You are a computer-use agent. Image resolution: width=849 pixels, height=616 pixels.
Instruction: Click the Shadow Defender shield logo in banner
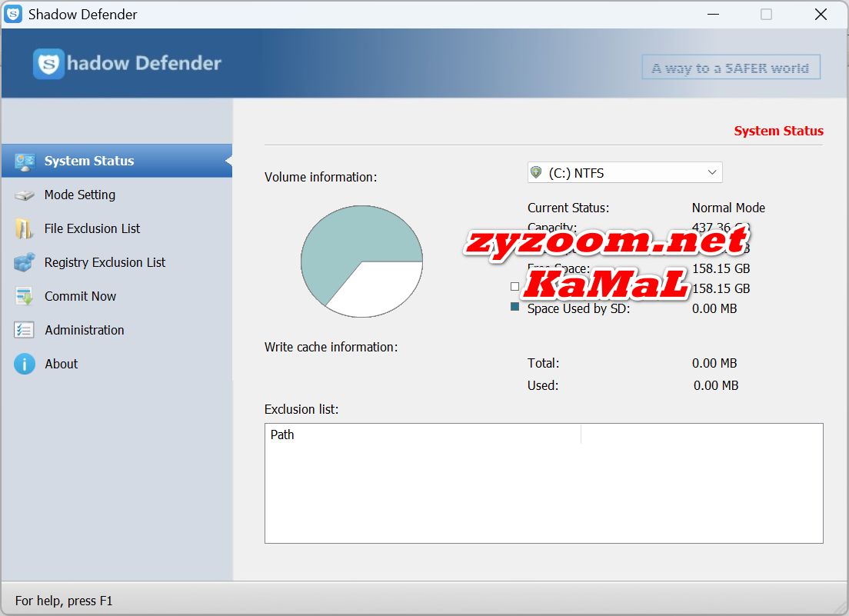point(48,64)
